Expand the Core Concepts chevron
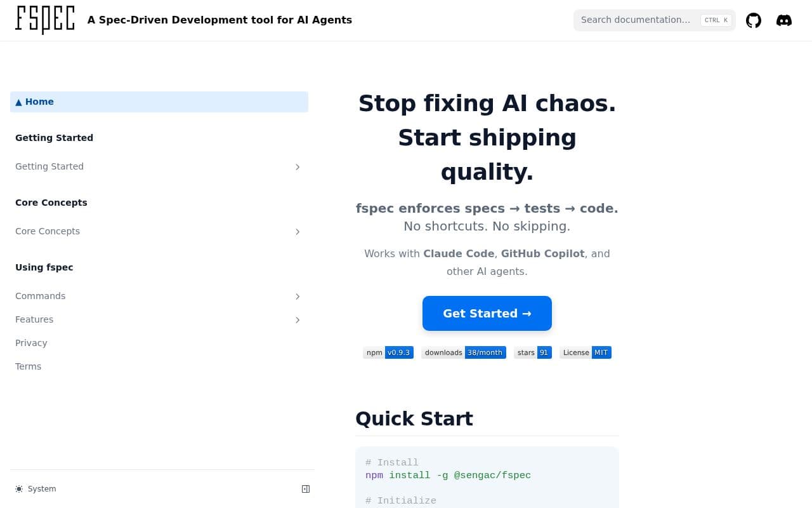Image resolution: width=812 pixels, height=508 pixels. point(298,232)
